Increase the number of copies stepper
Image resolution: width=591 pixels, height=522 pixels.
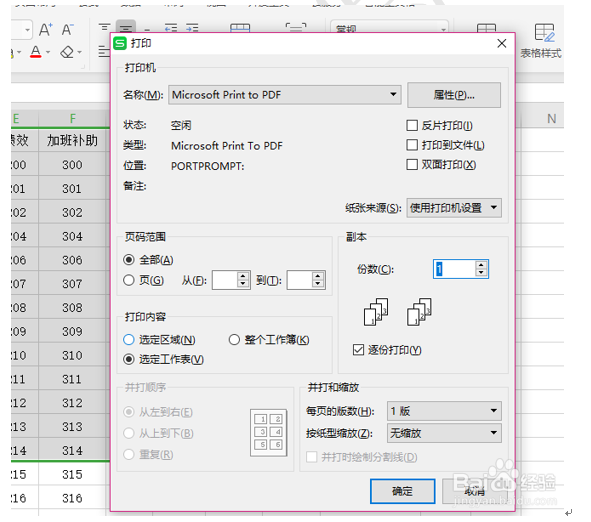point(481,265)
